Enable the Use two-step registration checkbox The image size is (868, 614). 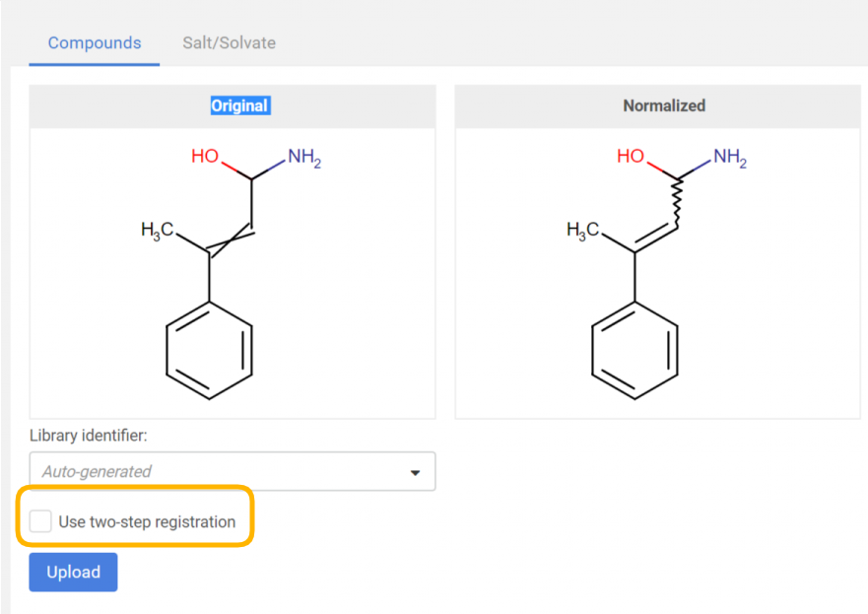click(x=40, y=521)
